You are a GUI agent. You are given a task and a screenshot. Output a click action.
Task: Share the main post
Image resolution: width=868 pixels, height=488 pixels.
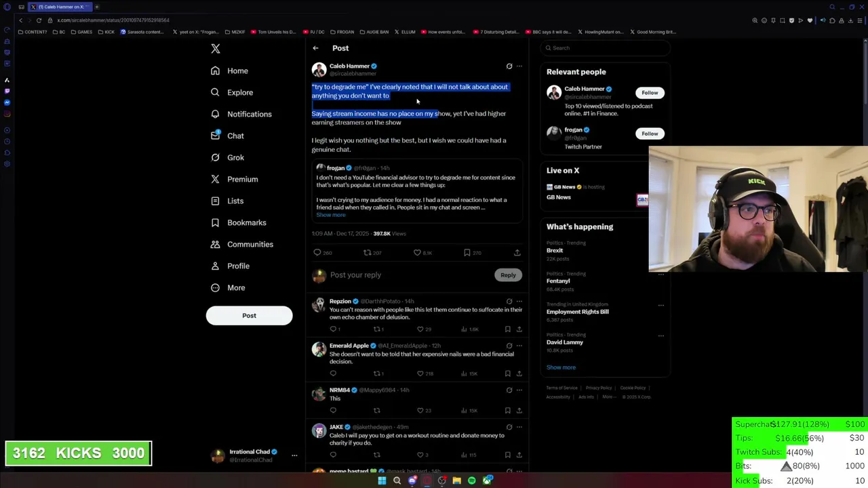(517, 253)
